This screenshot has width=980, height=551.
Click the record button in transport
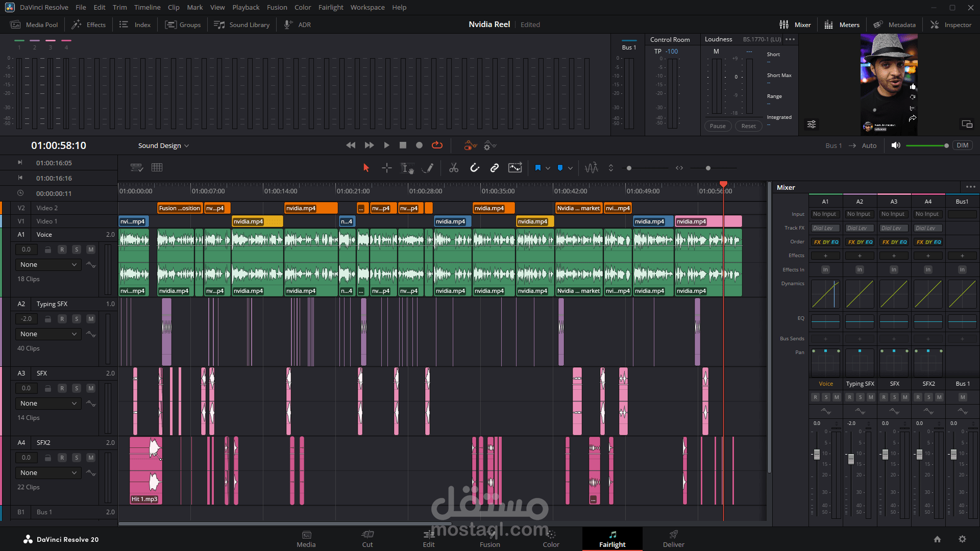click(419, 145)
